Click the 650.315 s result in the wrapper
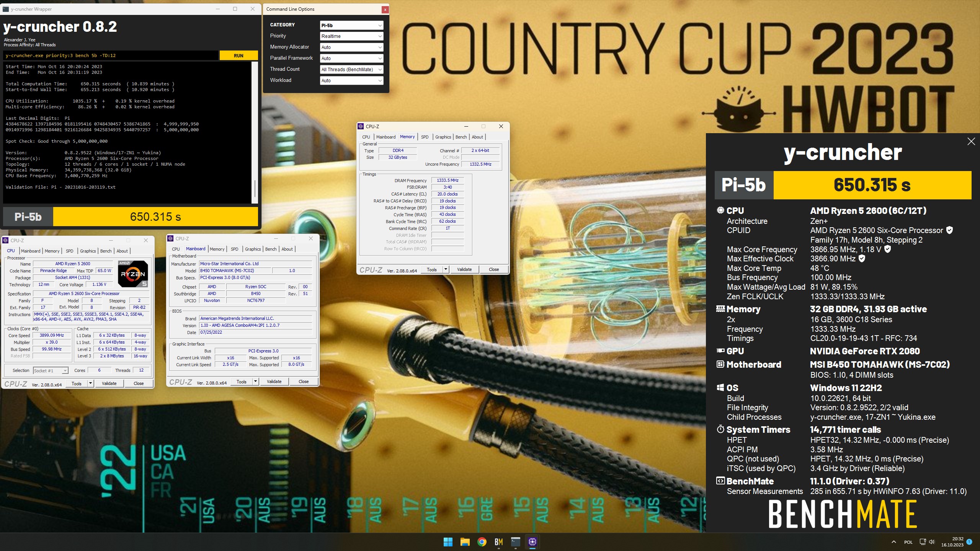 (x=155, y=217)
